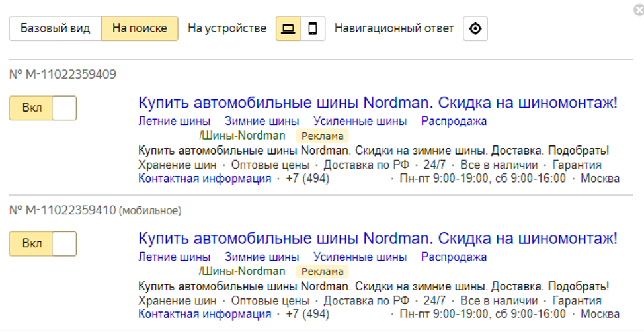Open headline of ad M-11022359409

pos(378,103)
